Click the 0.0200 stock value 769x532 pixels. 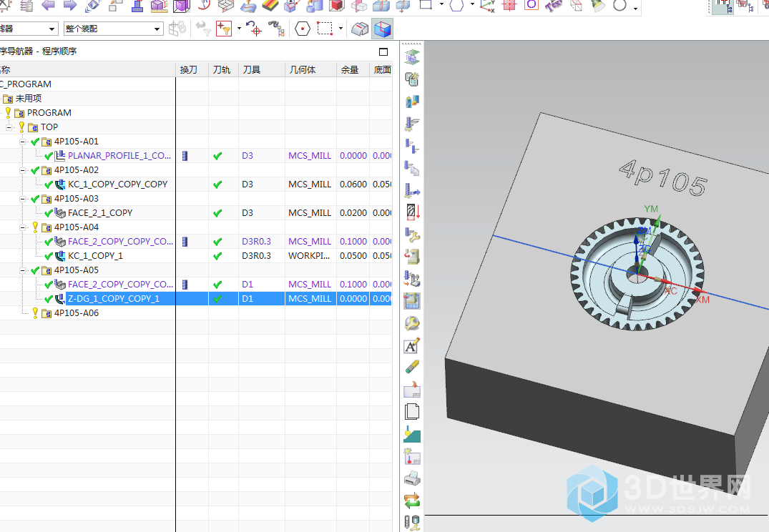(x=353, y=213)
